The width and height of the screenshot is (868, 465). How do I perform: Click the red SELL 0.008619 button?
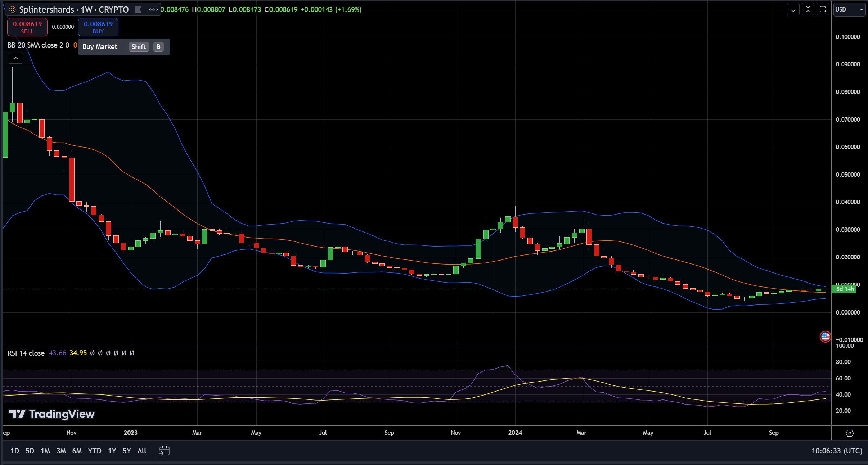27,27
